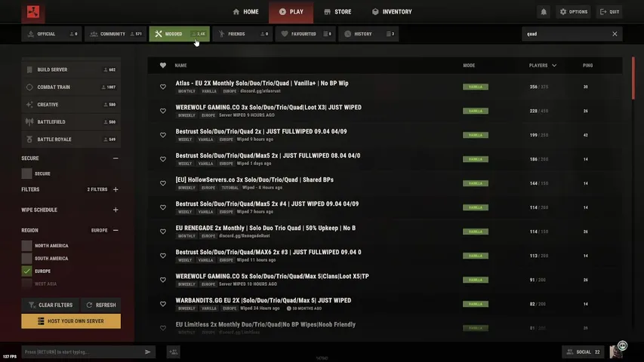
Task: Favourite the HollowServers.co 3x server
Action: [x=163, y=183]
